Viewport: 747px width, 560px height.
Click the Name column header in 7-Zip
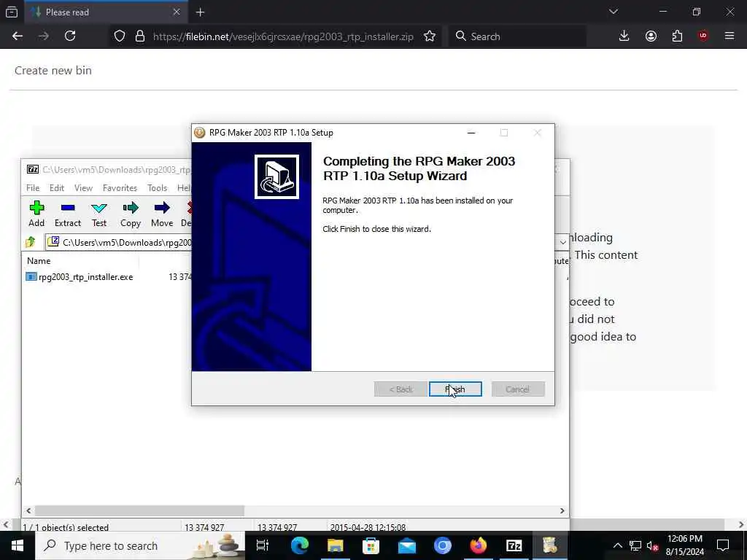point(39,261)
